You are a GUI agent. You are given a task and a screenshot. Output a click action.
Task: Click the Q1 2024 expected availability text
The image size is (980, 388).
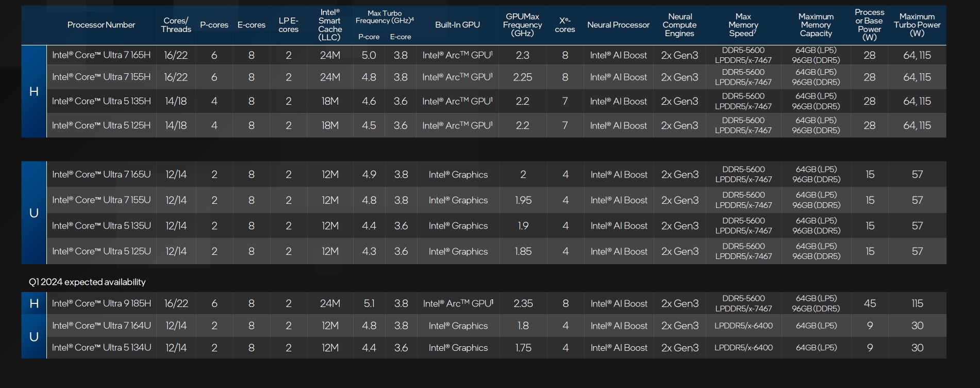point(87,282)
